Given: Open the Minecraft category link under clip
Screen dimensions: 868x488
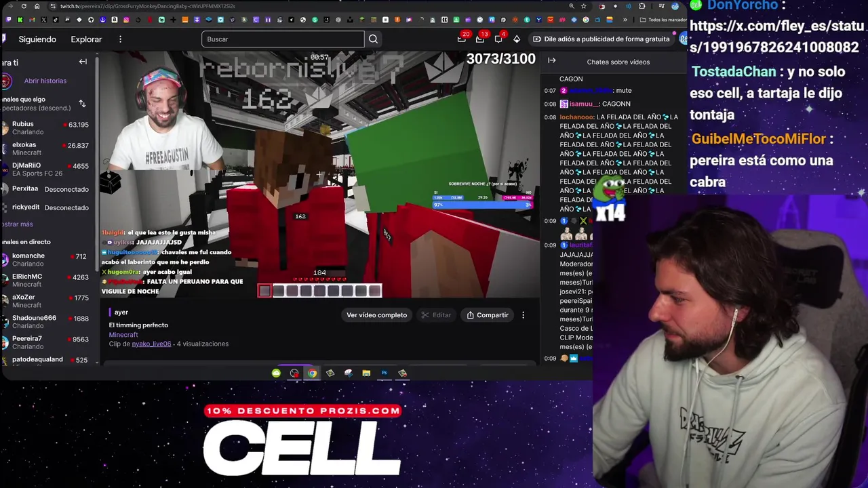Looking at the screenshot, I should tap(123, 335).
